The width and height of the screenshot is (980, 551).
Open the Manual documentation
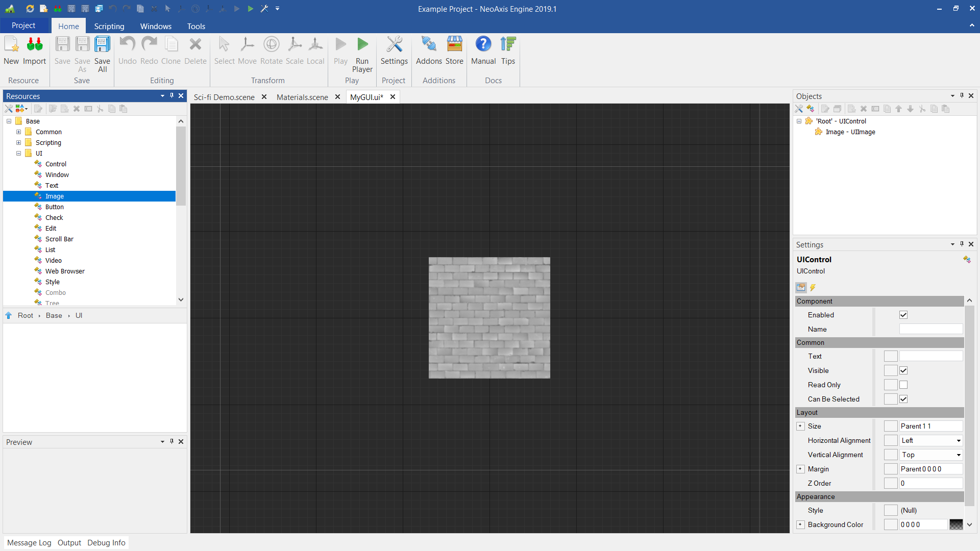click(x=483, y=51)
